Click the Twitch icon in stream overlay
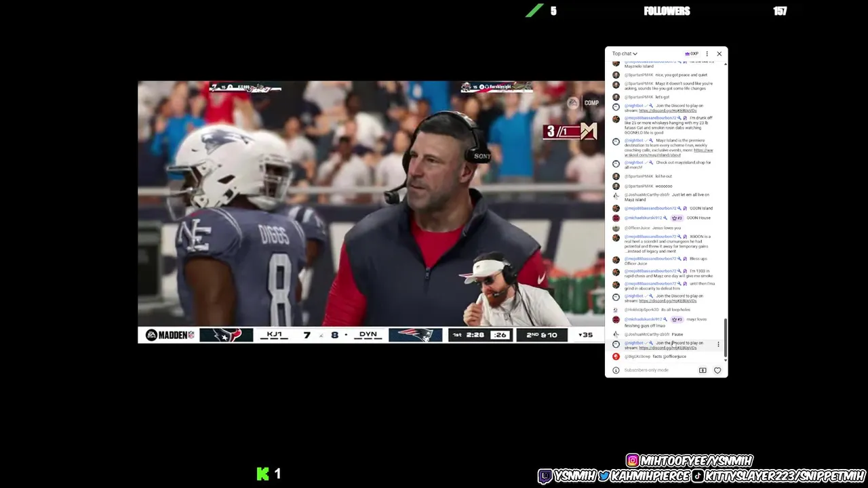868x488 pixels. pyautogui.click(x=545, y=476)
